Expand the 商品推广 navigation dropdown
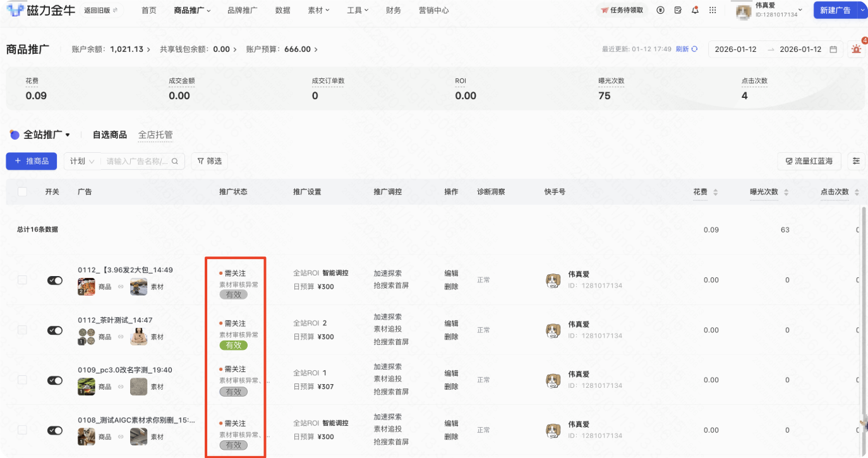Image resolution: width=868 pixels, height=458 pixels. pyautogui.click(x=193, y=10)
